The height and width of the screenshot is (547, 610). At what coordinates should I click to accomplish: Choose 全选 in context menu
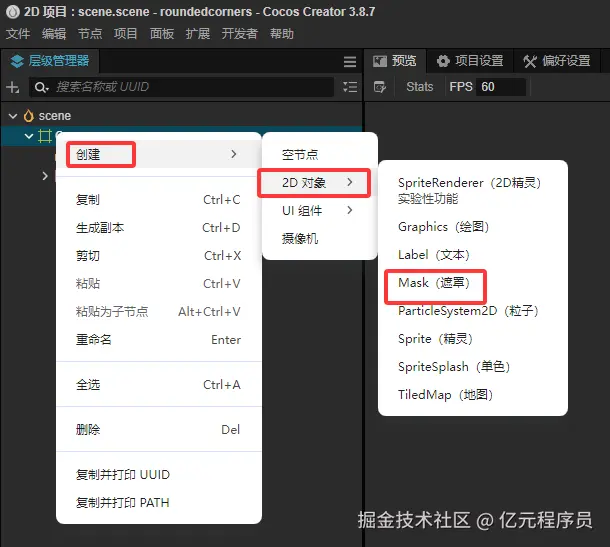[x=159, y=385]
